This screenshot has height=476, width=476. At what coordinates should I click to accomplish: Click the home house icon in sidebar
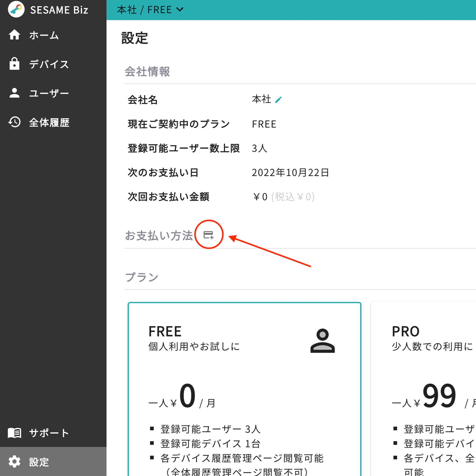(x=14, y=35)
